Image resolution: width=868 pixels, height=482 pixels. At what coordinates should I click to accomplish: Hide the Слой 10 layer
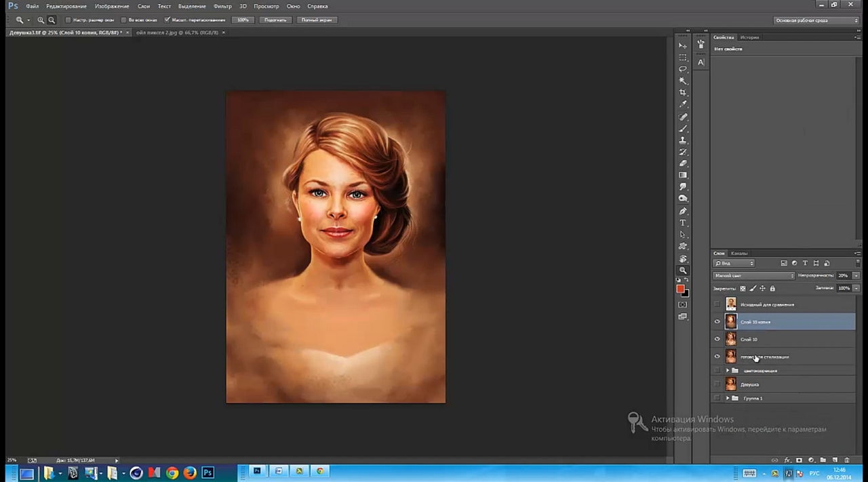[717, 339]
